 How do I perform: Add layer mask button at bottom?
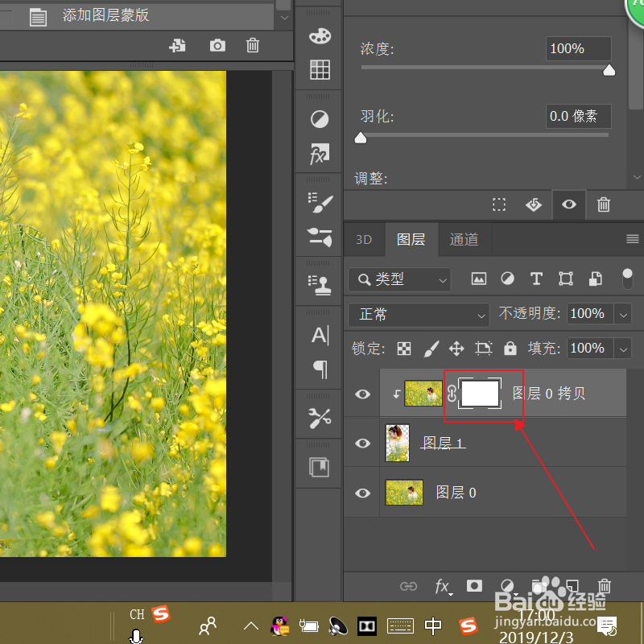[474, 586]
